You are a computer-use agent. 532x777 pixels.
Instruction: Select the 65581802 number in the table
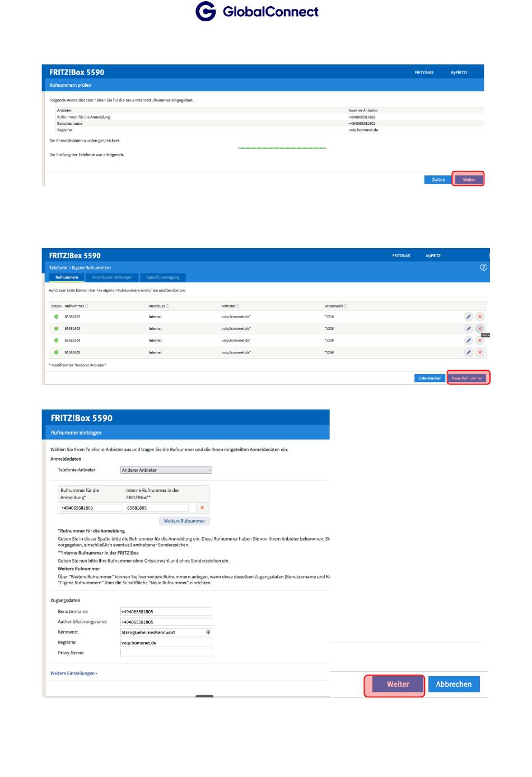point(72,317)
